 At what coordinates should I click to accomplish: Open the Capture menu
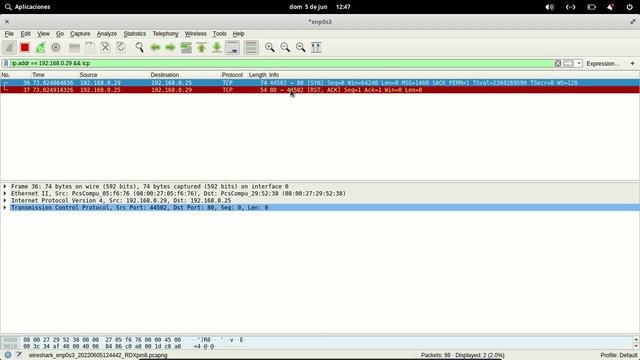80,33
